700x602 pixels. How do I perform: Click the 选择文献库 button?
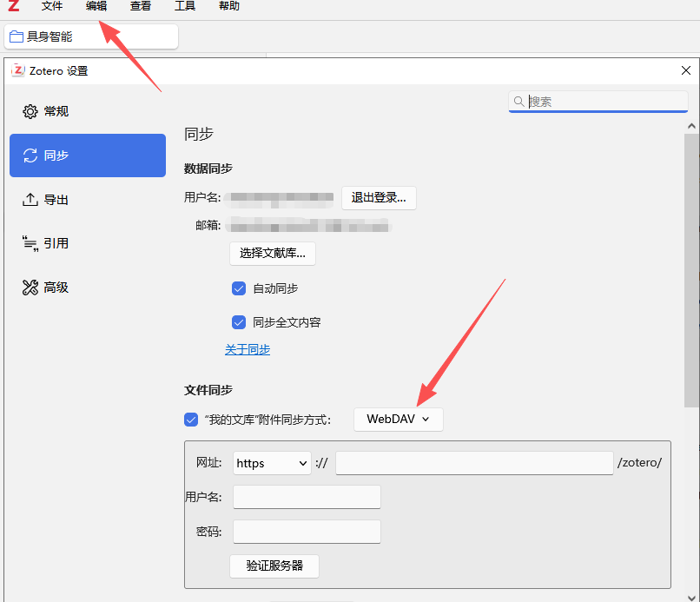pos(273,253)
